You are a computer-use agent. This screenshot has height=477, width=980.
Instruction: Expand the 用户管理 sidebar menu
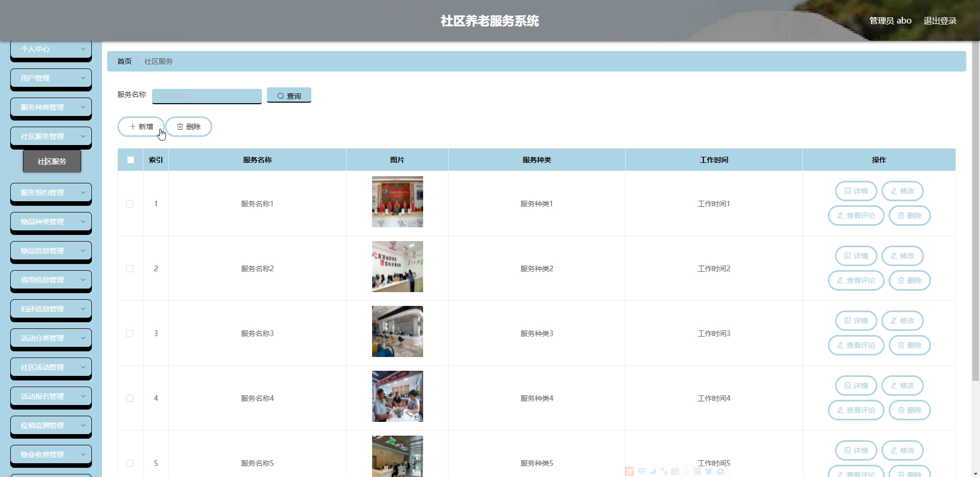point(51,78)
